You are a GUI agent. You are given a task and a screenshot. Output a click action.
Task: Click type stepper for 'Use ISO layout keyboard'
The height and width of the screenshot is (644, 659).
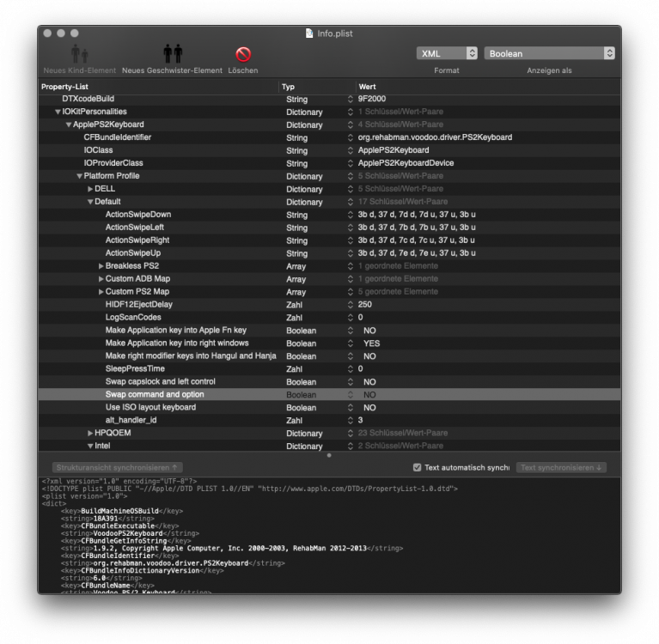click(x=350, y=408)
